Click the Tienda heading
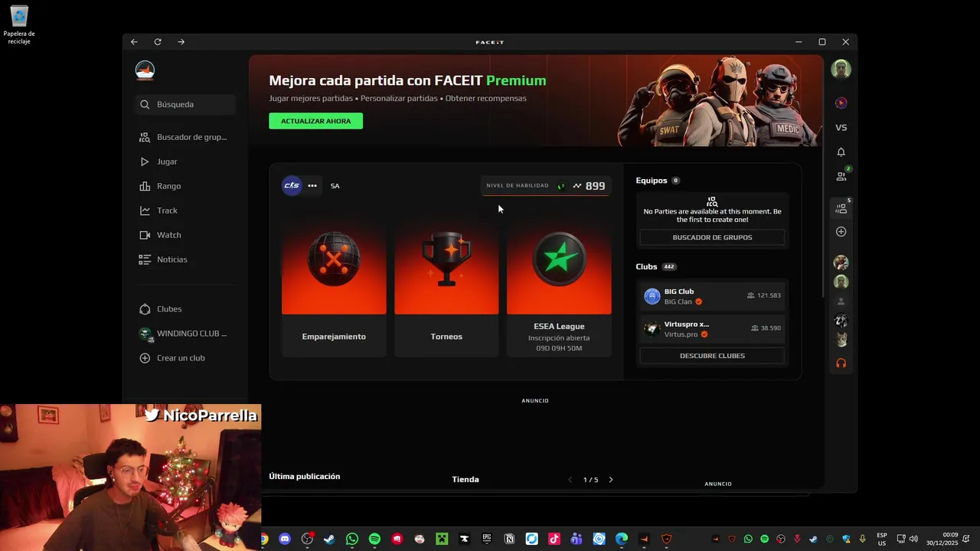The height and width of the screenshot is (551, 980). (465, 480)
